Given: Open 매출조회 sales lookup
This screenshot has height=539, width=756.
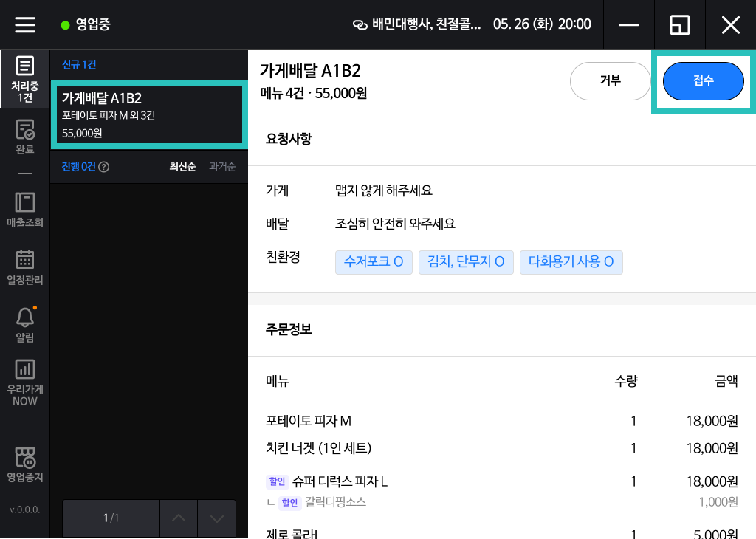Looking at the screenshot, I should point(24,210).
